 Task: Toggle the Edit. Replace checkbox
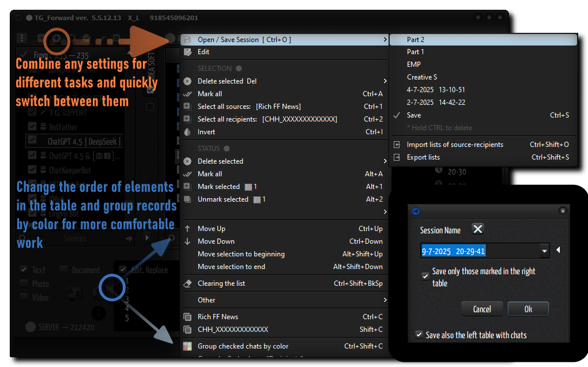coord(122,269)
